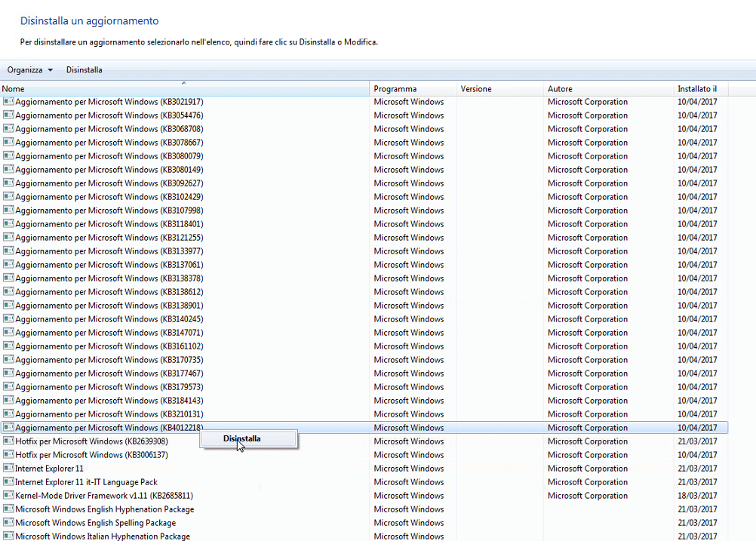Viewport: 756px width, 541px height.
Task: Click icon of update KB3140245
Action: [x=8, y=318]
